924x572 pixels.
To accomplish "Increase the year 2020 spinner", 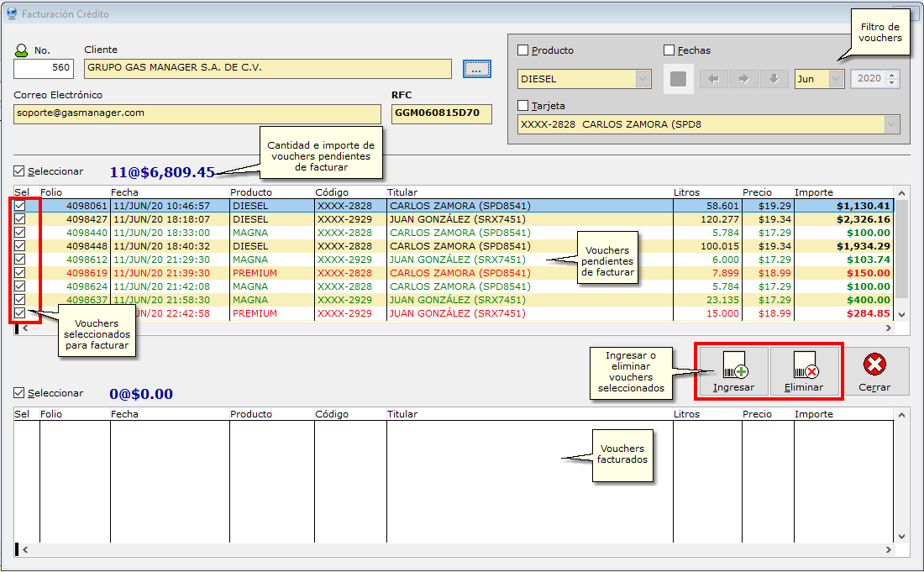I will pos(892,75).
